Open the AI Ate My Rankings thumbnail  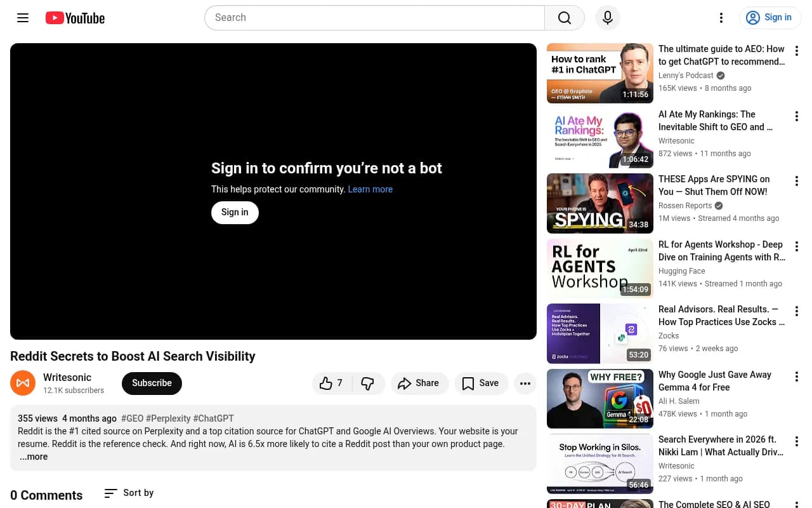point(600,138)
